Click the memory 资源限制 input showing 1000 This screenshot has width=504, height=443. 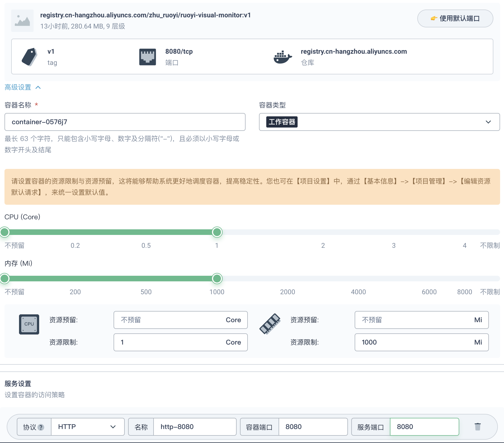(x=422, y=342)
